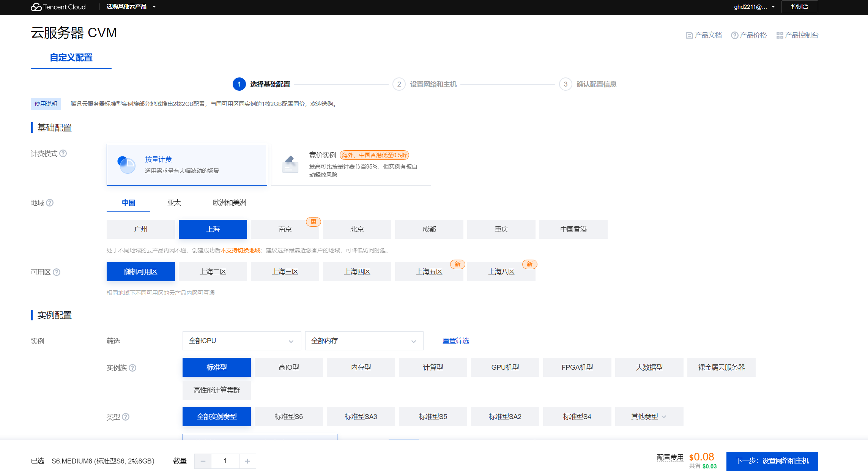868x476 pixels.
Task: Switch to the Europe and Americas tab
Action: pyautogui.click(x=229, y=203)
